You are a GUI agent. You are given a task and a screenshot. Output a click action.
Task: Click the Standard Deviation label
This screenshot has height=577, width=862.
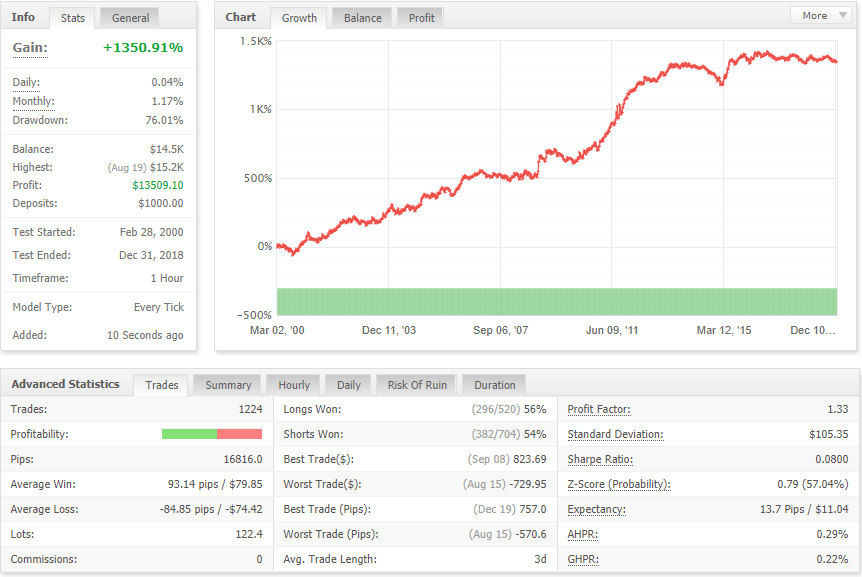pos(615,434)
